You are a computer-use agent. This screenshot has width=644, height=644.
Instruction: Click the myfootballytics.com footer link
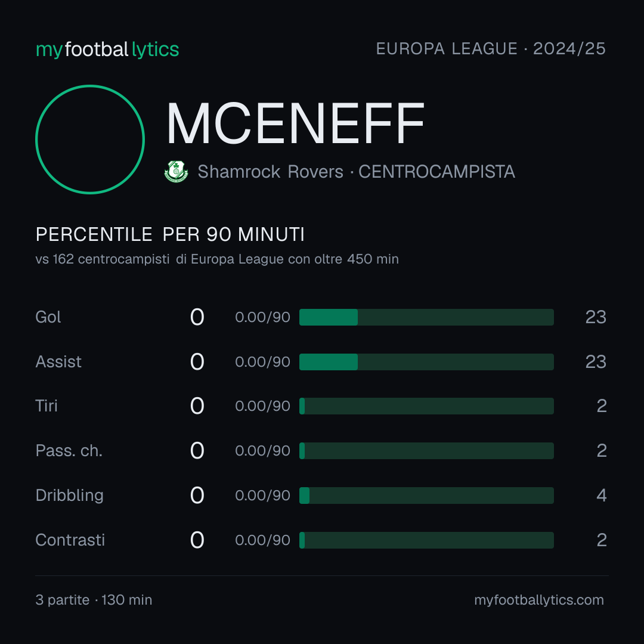point(539,600)
